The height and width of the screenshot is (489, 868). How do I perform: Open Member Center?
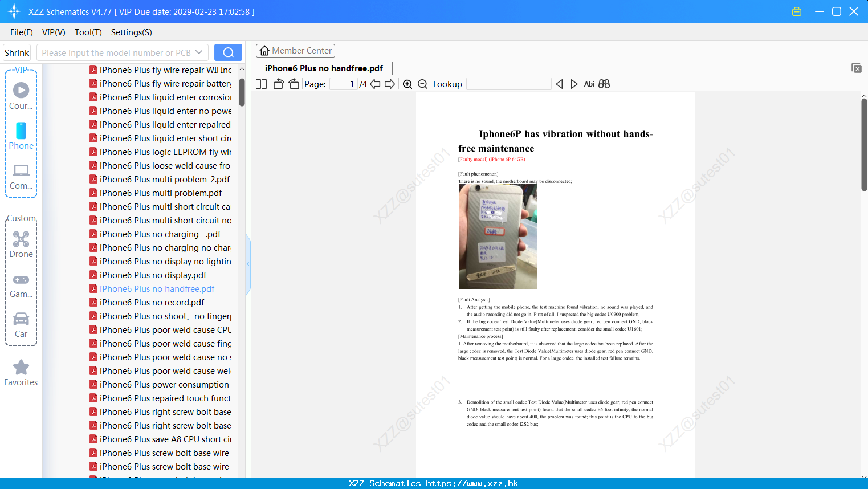(295, 51)
